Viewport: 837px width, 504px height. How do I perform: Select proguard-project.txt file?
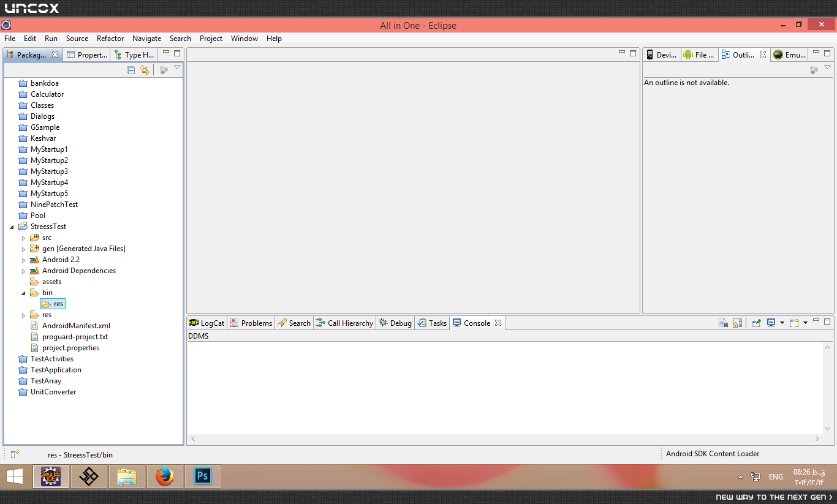click(75, 337)
